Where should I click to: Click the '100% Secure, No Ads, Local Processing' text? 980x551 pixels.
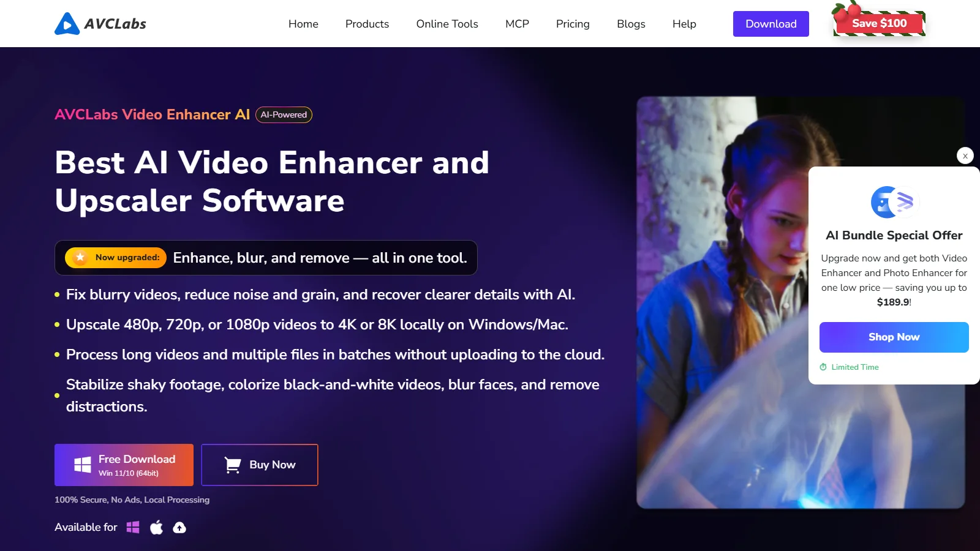pos(132,500)
